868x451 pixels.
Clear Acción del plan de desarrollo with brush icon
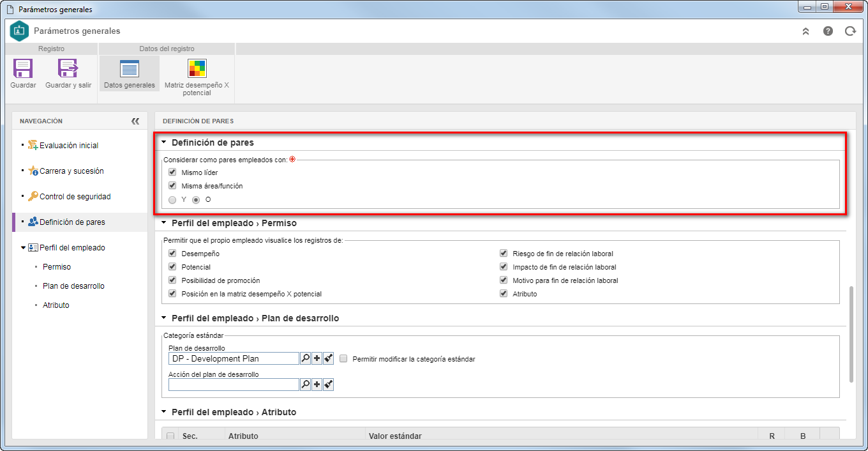pyautogui.click(x=329, y=385)
